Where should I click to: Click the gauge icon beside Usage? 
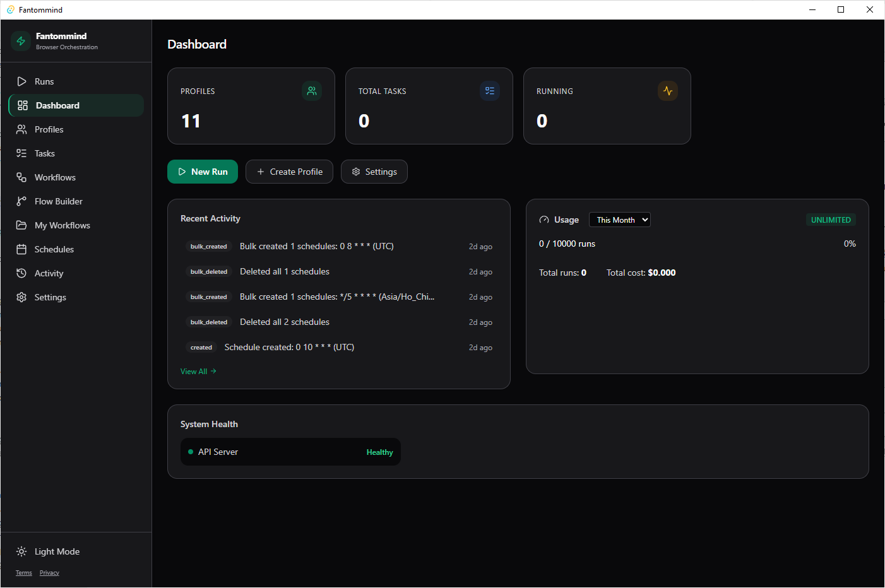pyautogui.click(x=544, y=220)
